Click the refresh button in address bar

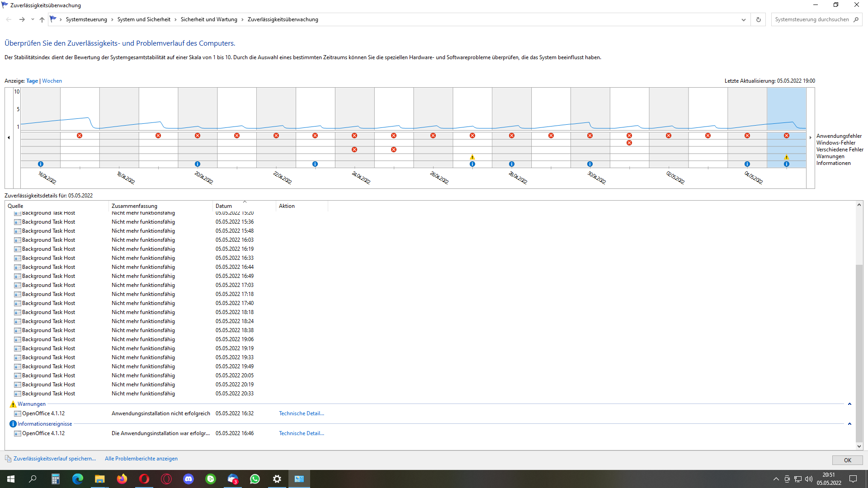pos(759,19)
